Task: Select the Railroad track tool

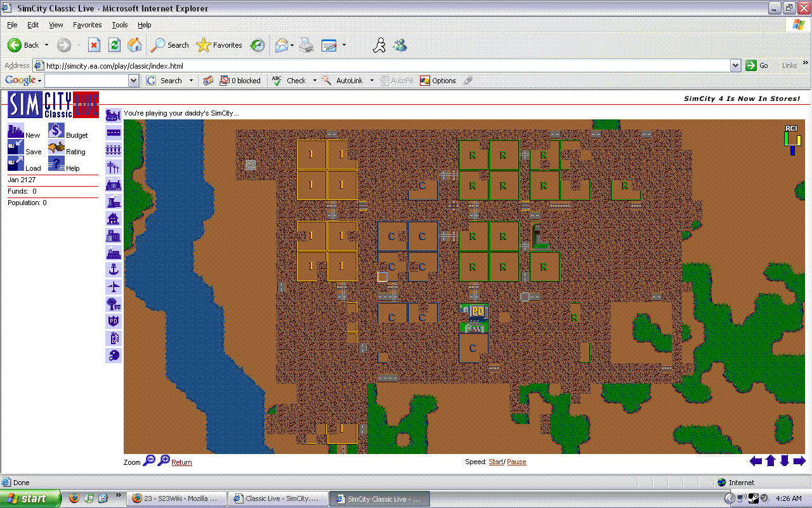Action: 114,150
